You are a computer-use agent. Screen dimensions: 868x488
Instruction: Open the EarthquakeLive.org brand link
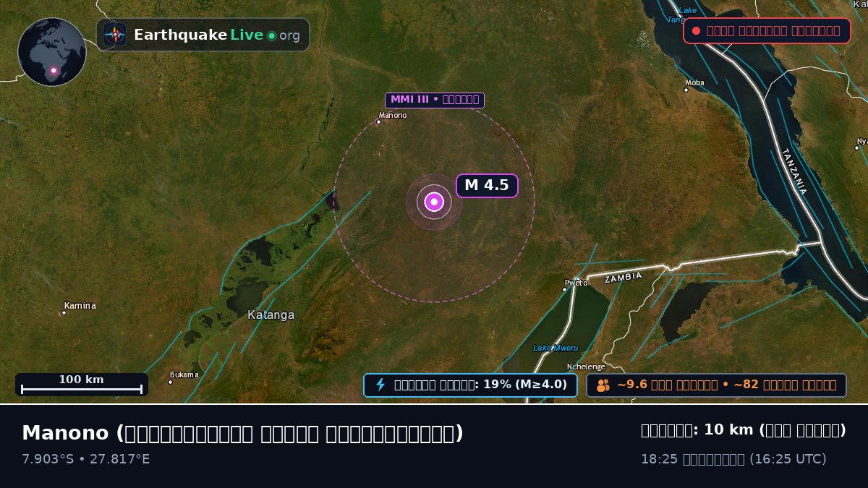[x=203, y=35]
